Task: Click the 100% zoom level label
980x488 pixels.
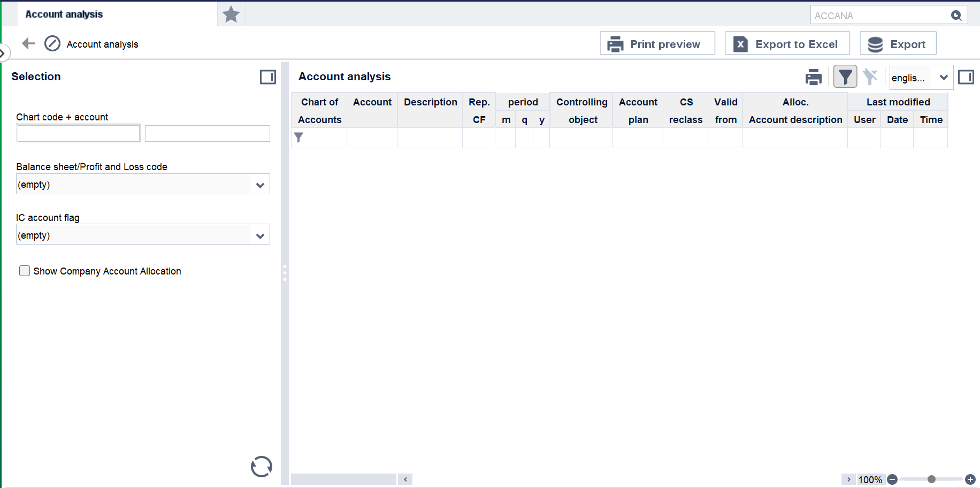Action: (870, 479)
